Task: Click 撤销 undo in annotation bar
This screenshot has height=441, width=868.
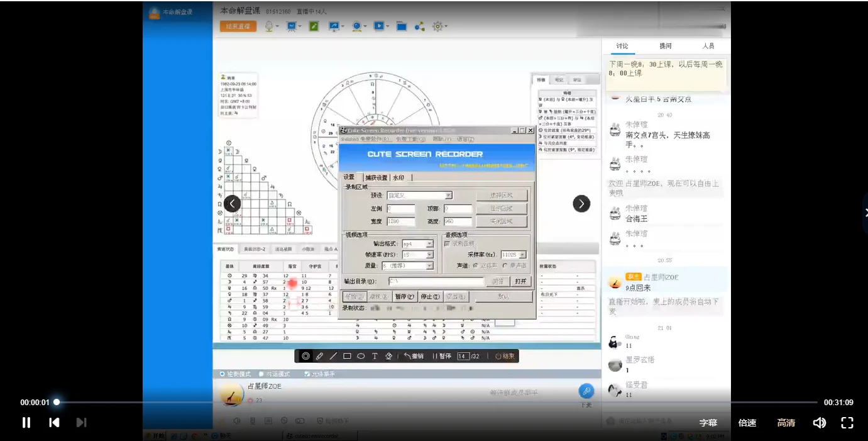Action: click(x=414, y=356)
